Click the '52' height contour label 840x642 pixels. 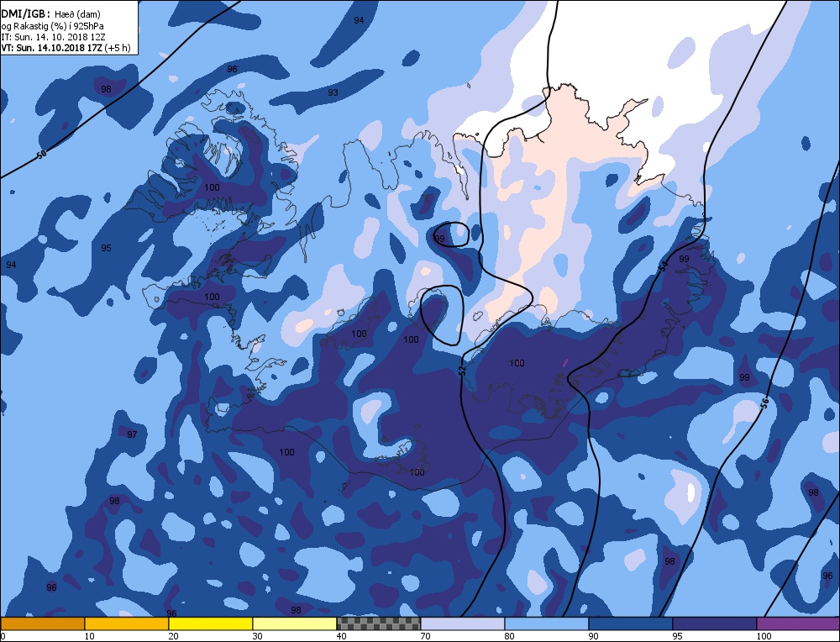pyautogui.click(x=462, y=370)
